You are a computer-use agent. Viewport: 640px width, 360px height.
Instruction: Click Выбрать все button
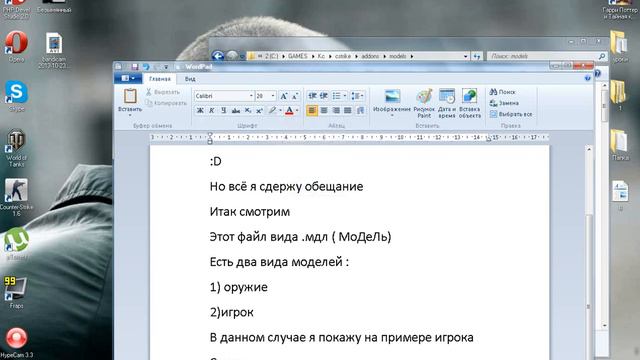pyautogui.click(x=511, y=114)
